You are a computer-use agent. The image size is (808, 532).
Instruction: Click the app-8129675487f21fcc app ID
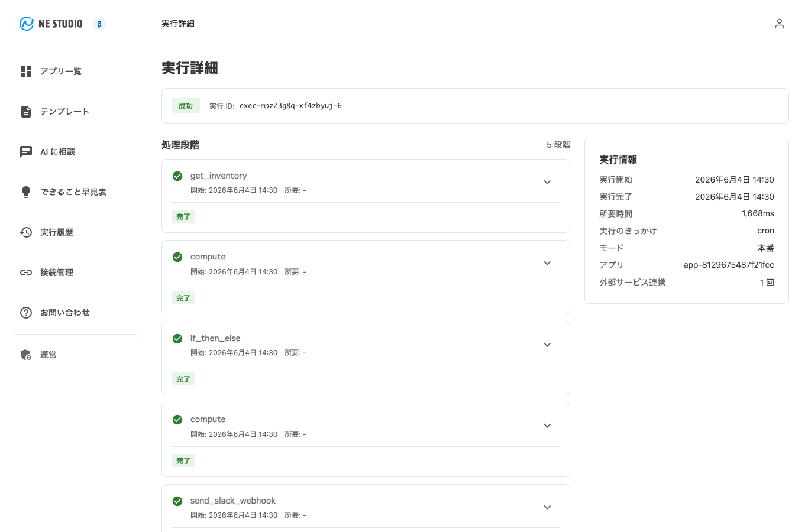(x=729, y=265)
